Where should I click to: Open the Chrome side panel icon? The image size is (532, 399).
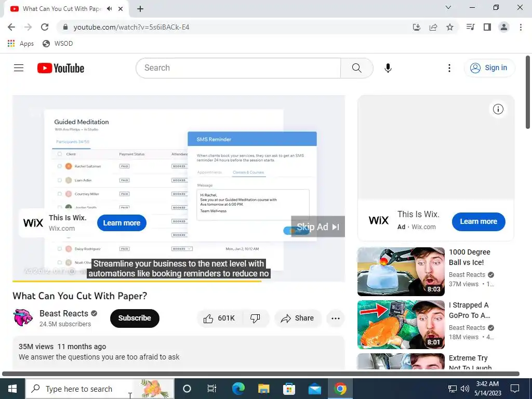tap(487, 27)
